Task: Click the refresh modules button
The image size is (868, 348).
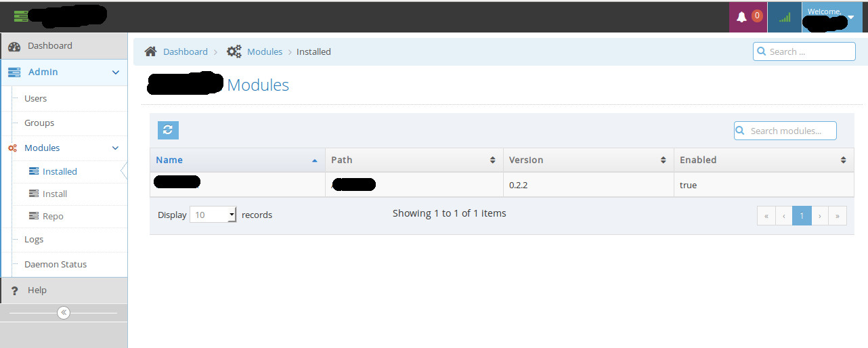Action: (168, 131)
